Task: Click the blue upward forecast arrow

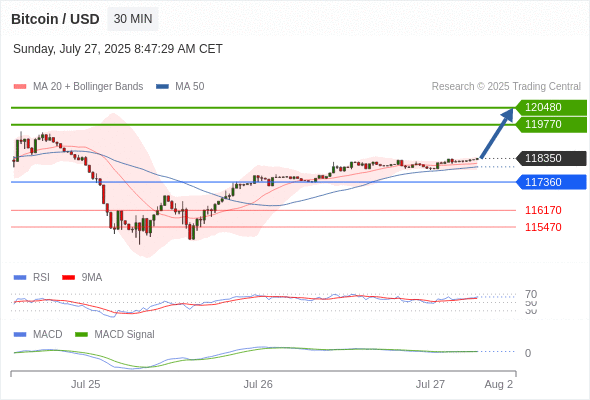Action: coord(497,133)
